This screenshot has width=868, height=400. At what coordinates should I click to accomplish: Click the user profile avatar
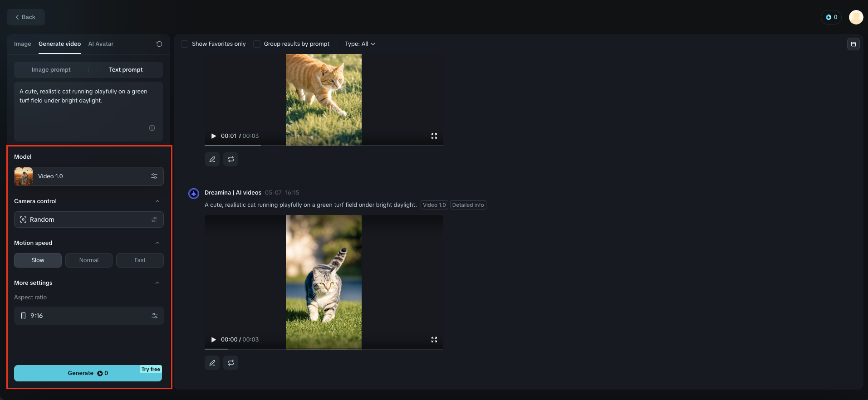click(856, 17)
